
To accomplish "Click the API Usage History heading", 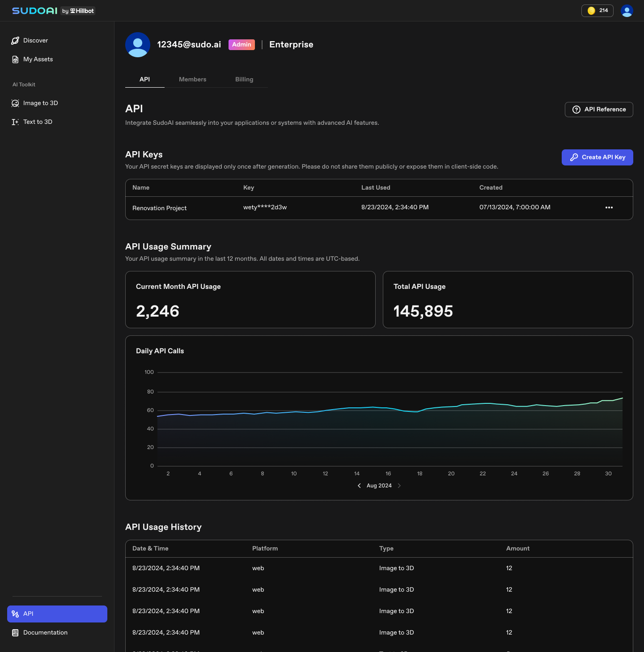I will [x=163, y=527].
